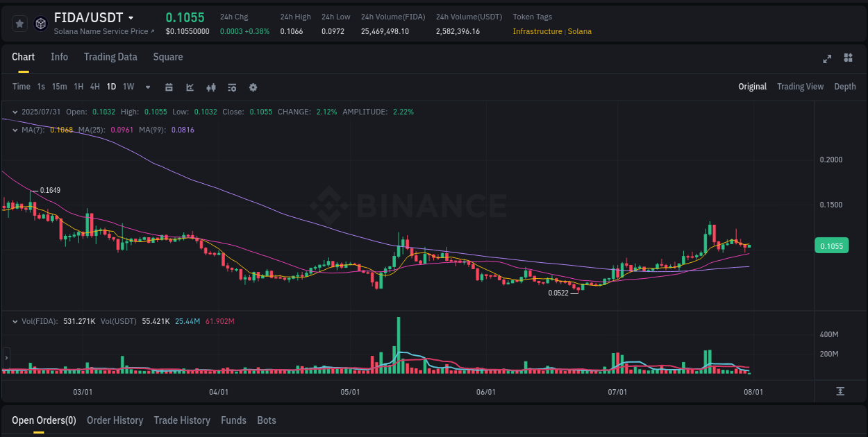This screenshot has height=437, width=868.
Task: Open the chart settings gear icon
Action: pyautogui.click(x=253, y=87)
